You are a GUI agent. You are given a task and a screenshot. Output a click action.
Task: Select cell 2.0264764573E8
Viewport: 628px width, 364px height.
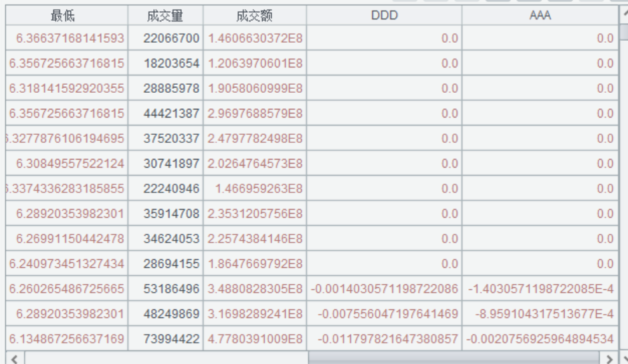tap(255, 163)
